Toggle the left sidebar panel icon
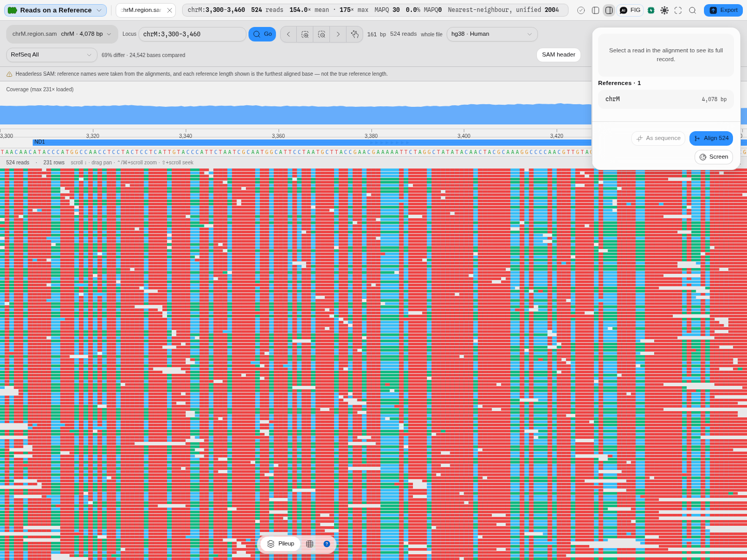The height and width of the screenshot is (560, 747). pyautogui.click(x=596, y=10)
